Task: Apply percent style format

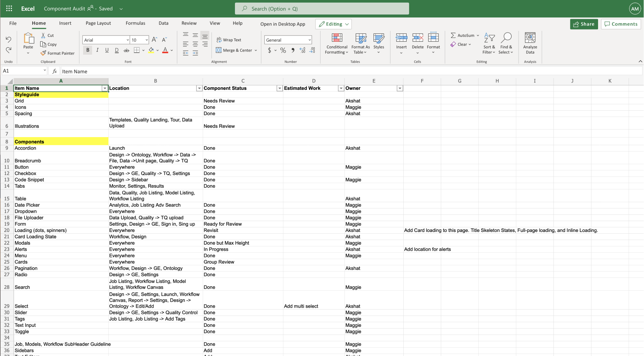Action: [283, 50]
